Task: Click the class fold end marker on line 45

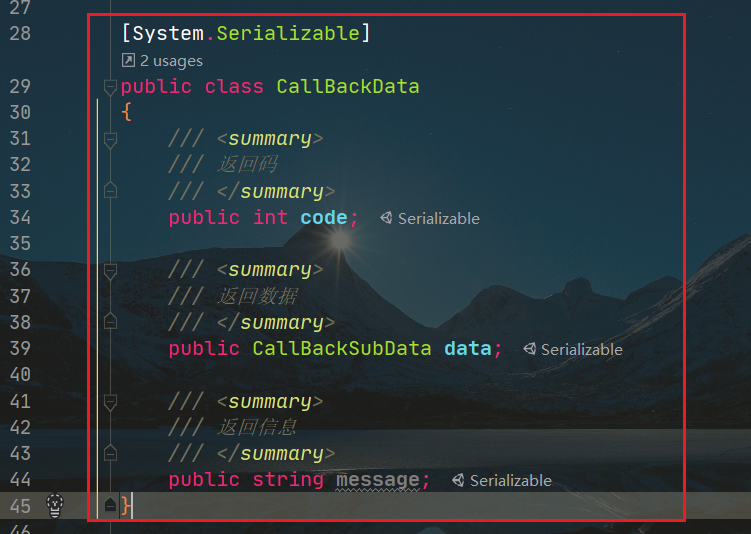Action: 110,504
